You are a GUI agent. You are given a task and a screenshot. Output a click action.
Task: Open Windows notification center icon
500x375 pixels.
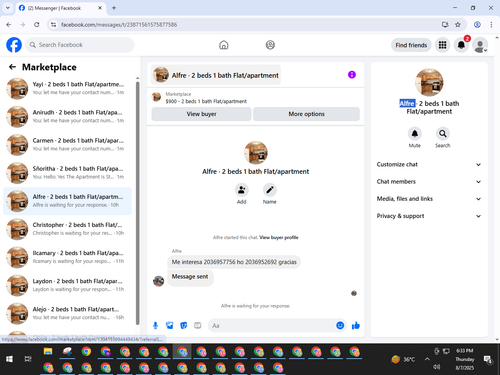pos(488,359)
